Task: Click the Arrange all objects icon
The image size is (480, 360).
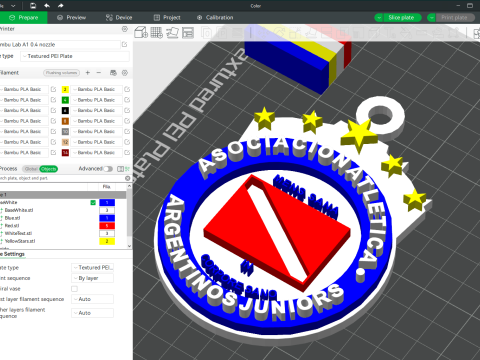Action: click(188, 32)
